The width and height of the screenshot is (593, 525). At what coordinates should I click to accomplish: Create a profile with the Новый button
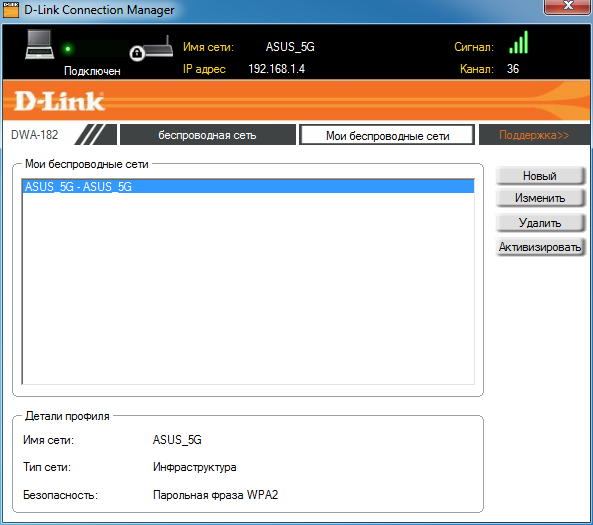point(540,176)
